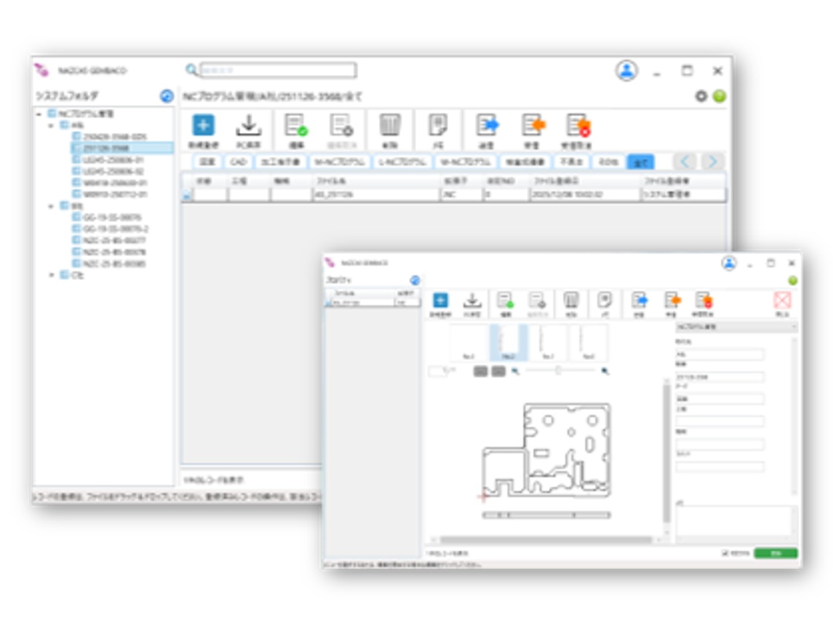Open settings with the gear icon
Screen dimensions: 840x638
point(701,96)
